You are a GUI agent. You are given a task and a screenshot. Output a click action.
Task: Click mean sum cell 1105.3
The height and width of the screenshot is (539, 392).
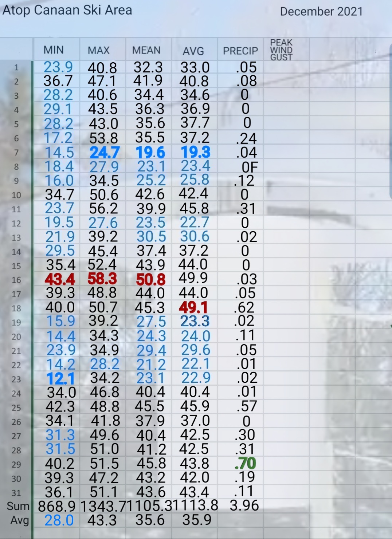[149, 505]
